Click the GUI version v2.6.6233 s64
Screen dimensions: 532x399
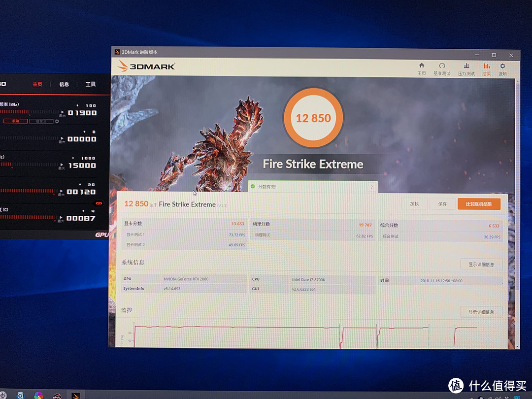303,290
